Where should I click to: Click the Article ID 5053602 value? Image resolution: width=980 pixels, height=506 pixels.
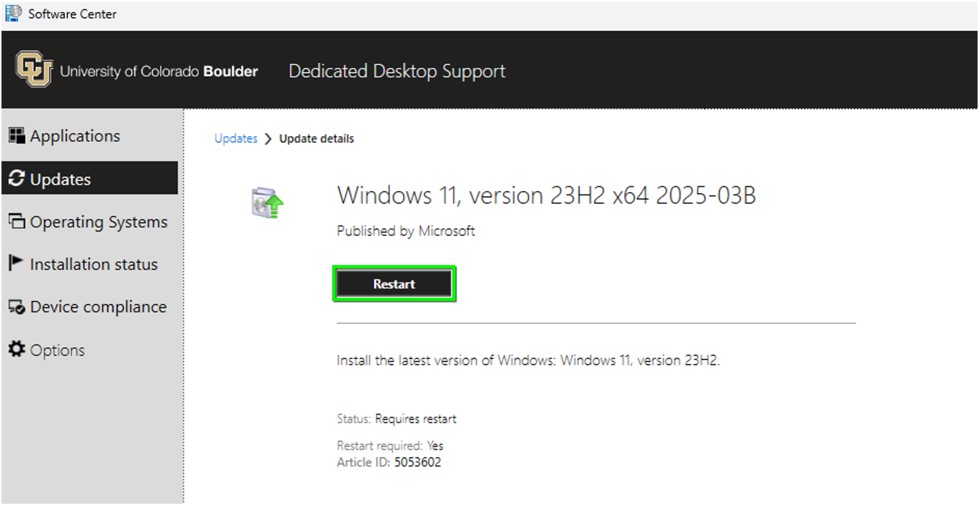click(417, 462)
